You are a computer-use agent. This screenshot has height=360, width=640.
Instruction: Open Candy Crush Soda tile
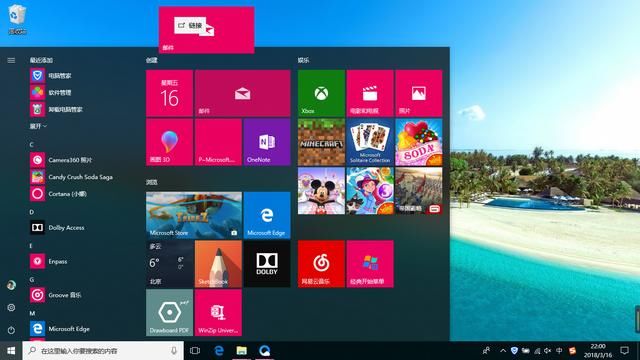coord(418,142)
